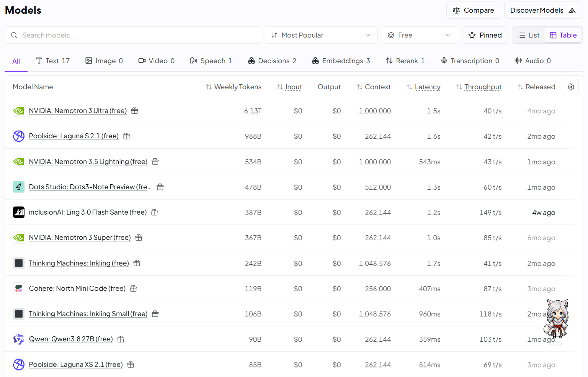This screenshot has width=588, height=377.
Task: Open NVIDIA: Nemotron 3 Ultra (free) link
Action: (x=78, y=111)
